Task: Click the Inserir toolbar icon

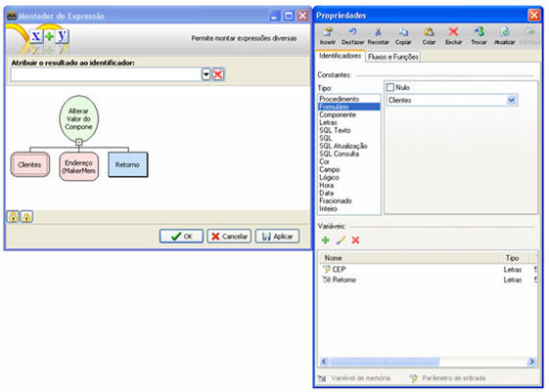Action: 328,32
